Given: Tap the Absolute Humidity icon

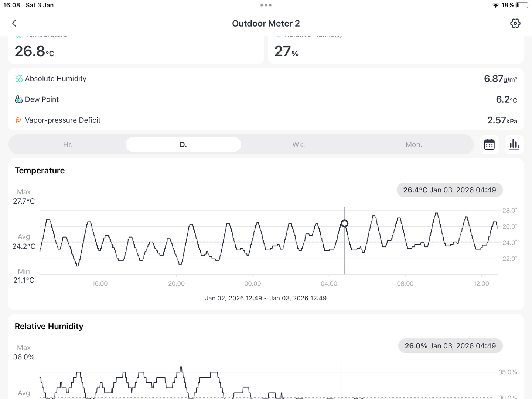Looking at the screenshot, I should [19, 79].
